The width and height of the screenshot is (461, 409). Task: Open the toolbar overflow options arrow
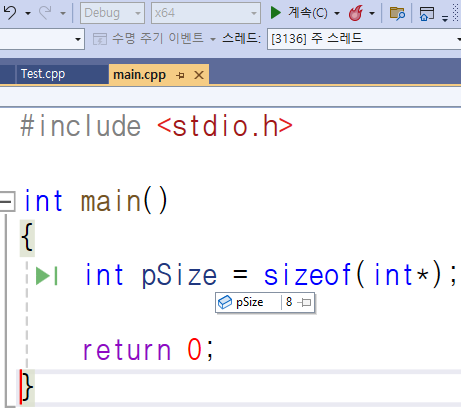click(445, 18)
